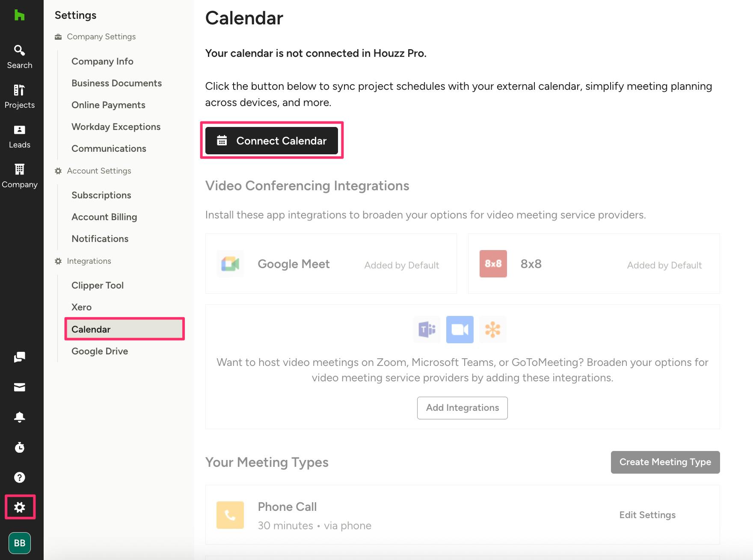753x560 pixels.
Task: Open the Projects section icon
Action: coord(19,90)
